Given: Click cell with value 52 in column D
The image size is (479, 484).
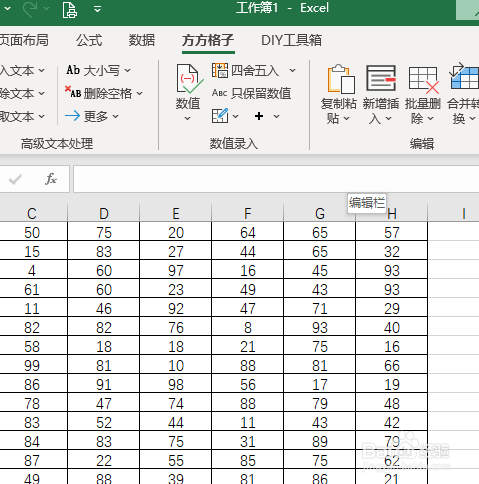Looking at the screenshot, I should click(x=104, y=422).
